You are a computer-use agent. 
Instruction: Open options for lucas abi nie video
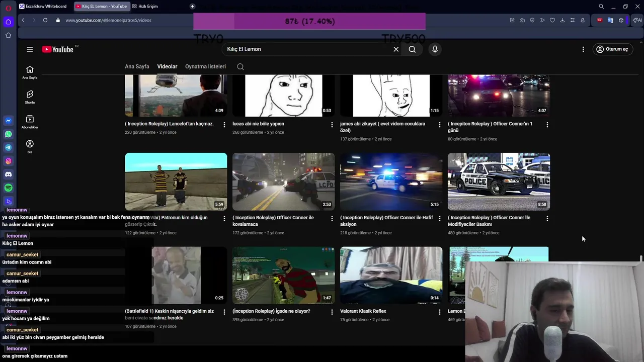pyautogui.click(x=332, y=125)
